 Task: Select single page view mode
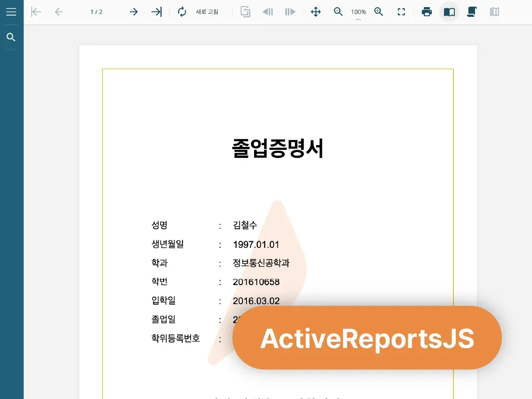click(450, 12)
